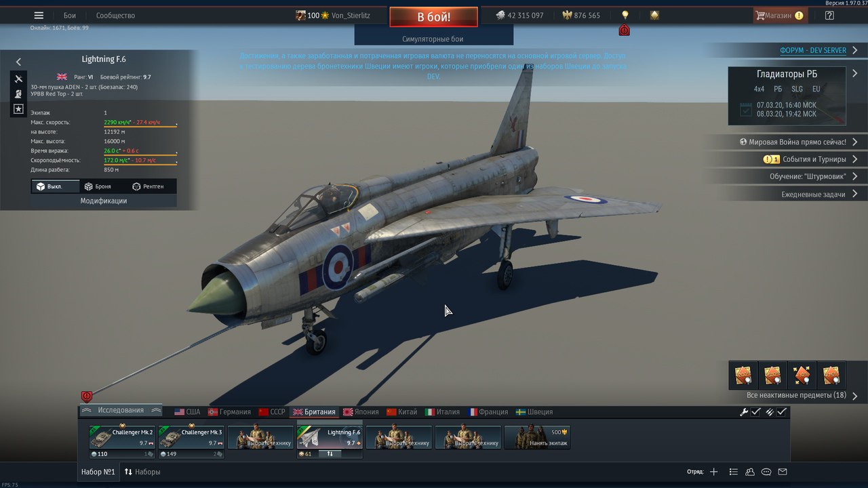Click the red В бой! button

coord(433,16)
